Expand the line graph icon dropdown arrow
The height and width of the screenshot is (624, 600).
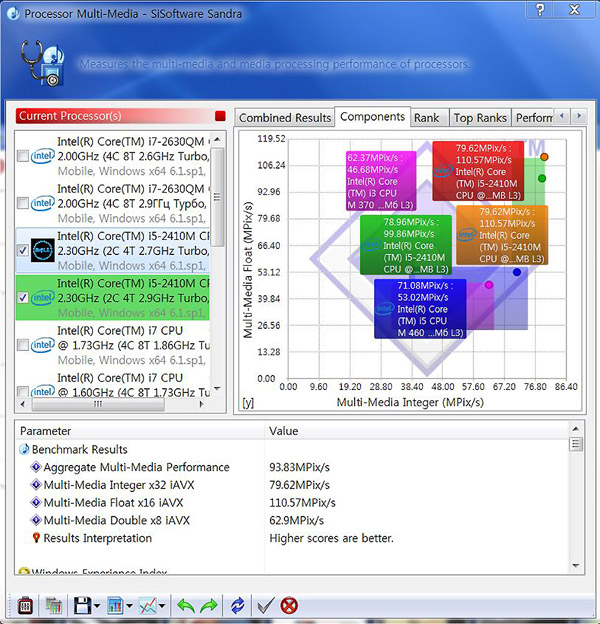click(x=162, y=606)
